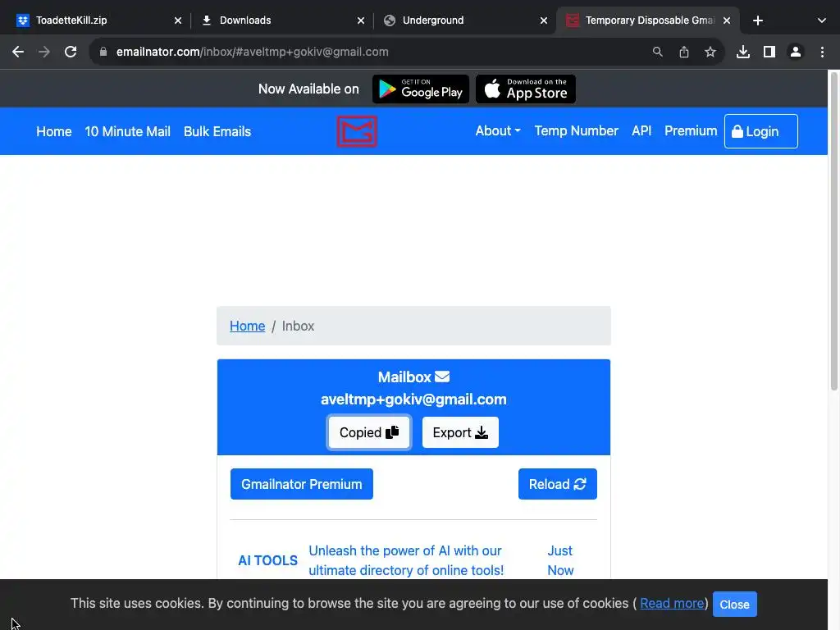Click the red Emailnator logo
This screenshot has height=630, width=840.
click(357, 131)
